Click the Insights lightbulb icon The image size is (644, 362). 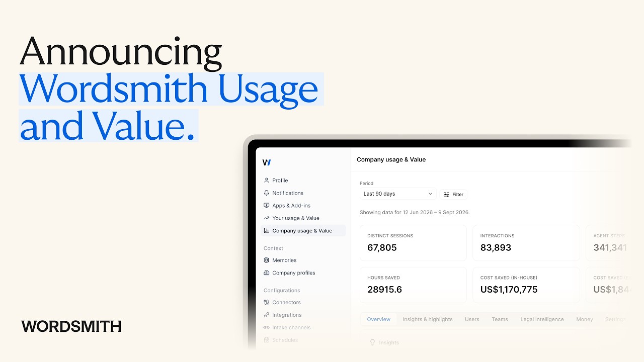tap(373, 342)
